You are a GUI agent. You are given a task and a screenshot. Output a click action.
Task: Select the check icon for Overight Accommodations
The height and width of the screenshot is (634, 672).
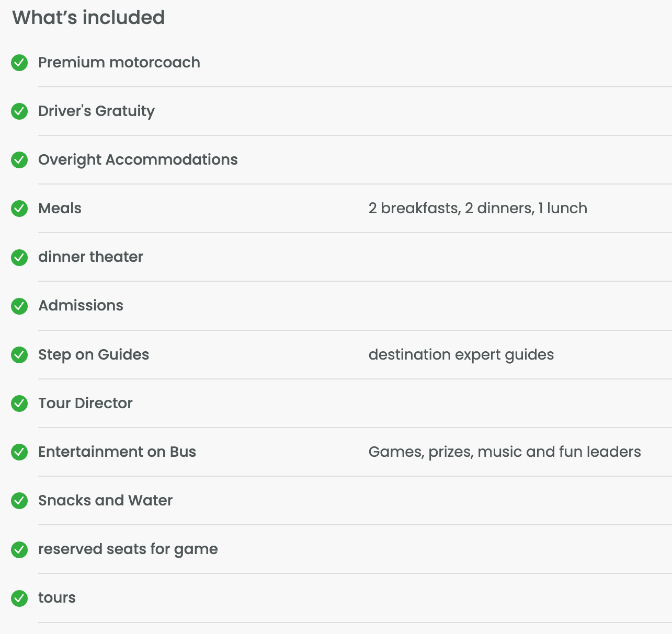[x=19, y=160]
